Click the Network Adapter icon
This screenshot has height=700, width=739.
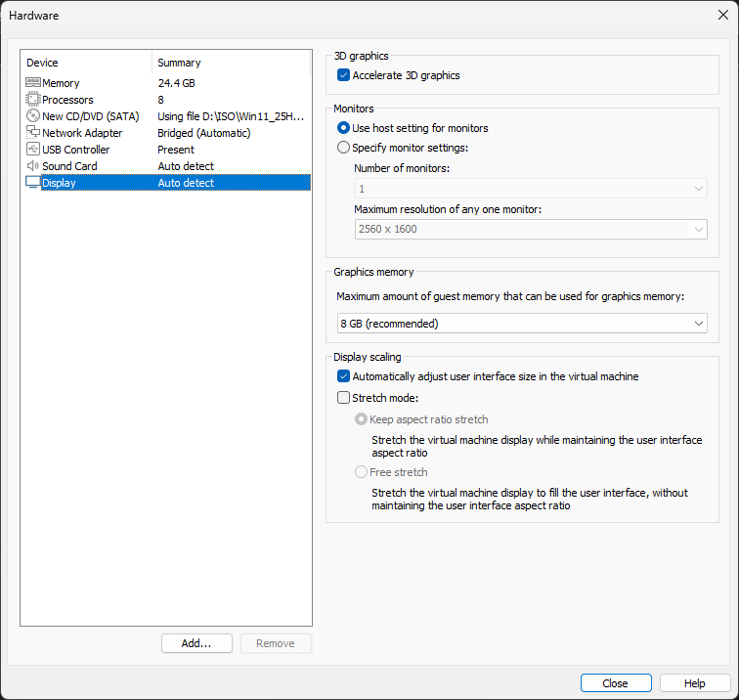click(x=33, y=132)
